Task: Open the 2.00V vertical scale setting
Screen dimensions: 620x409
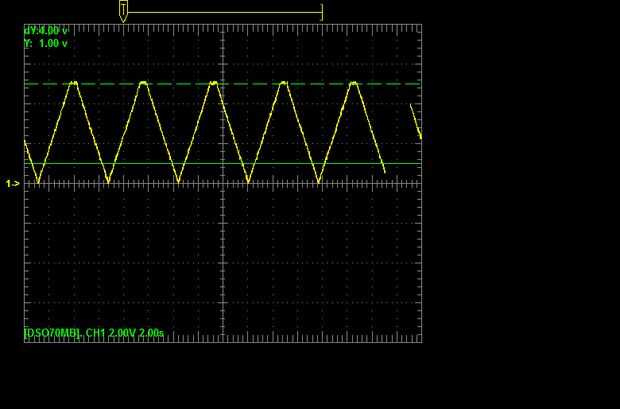Action: [x=122, y=333]
